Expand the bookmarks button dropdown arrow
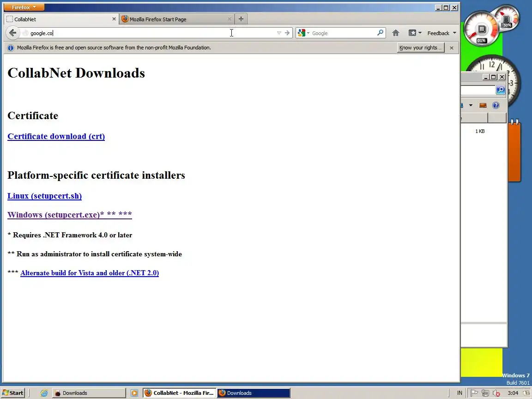532x399 pixels. click(x=420, y=33)
